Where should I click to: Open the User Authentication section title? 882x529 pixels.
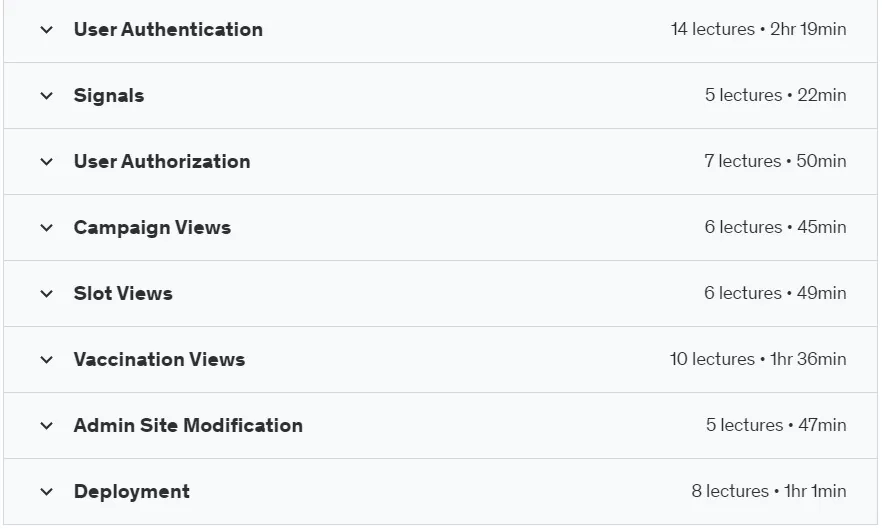(x=168, y=29)
